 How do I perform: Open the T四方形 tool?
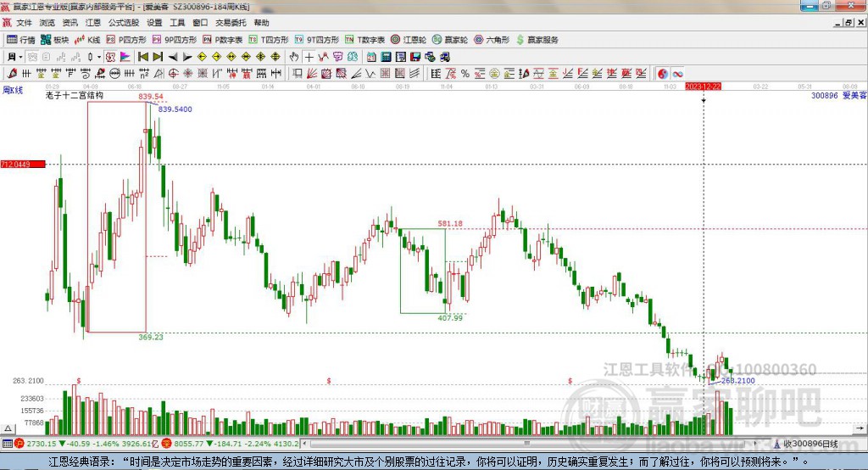pos(269,40)
